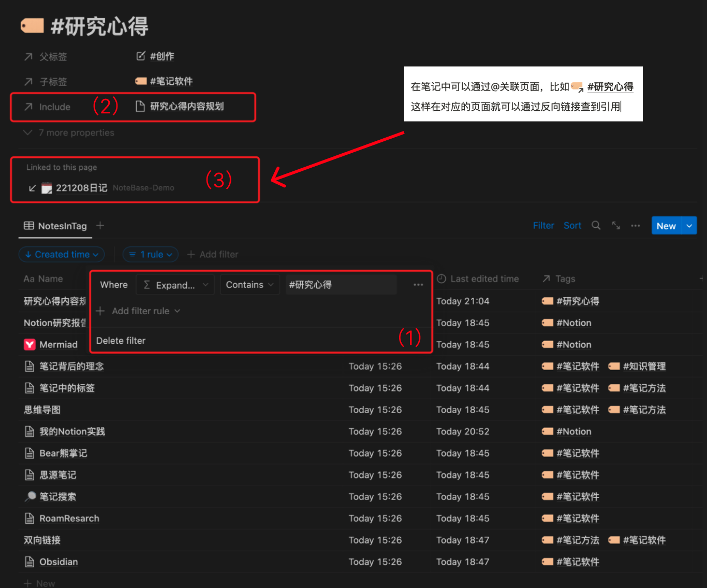Open the Notion研究报告 row
Screen dimensions: 707x588
pos(55,323)
